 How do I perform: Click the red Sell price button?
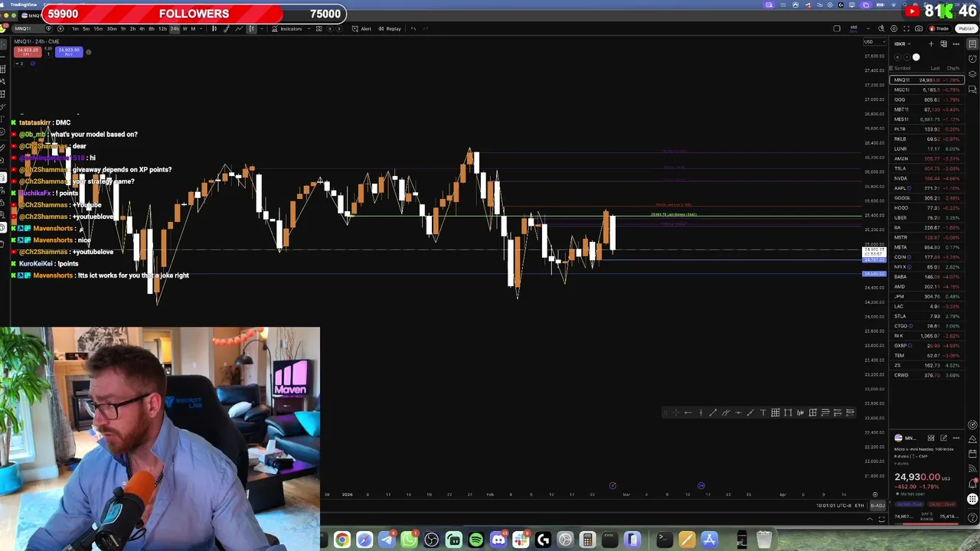28,52
